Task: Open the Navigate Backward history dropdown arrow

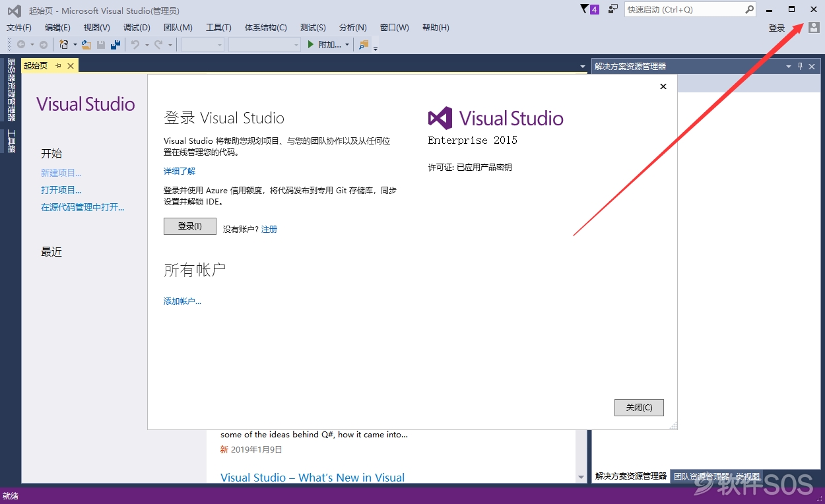Action: pyautogui.click(x=32, y=45)
